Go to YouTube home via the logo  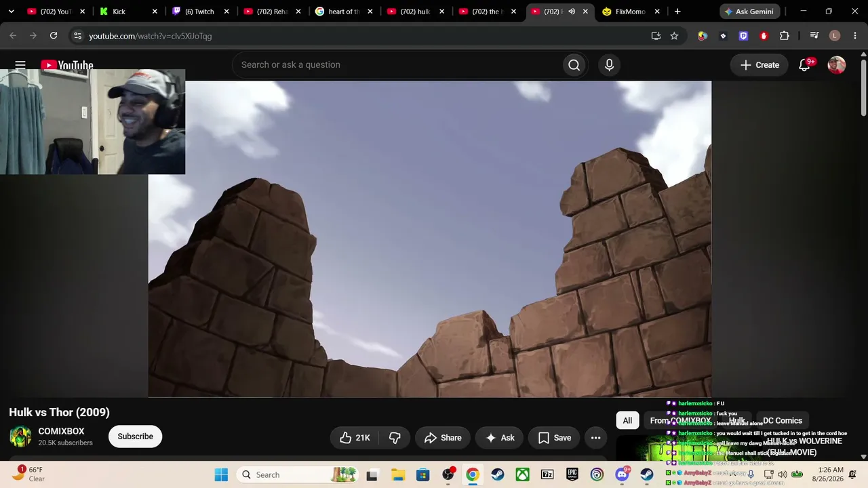tap(67, 65)
